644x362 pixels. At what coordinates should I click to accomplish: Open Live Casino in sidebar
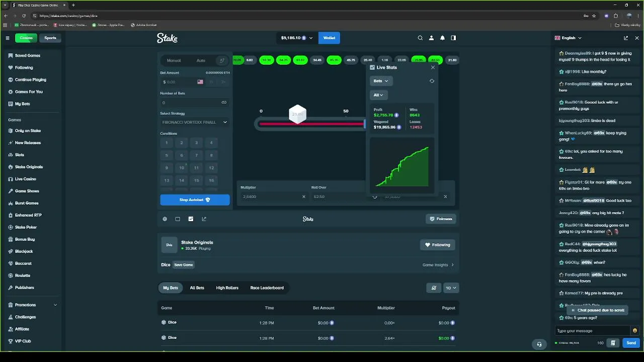25,179
